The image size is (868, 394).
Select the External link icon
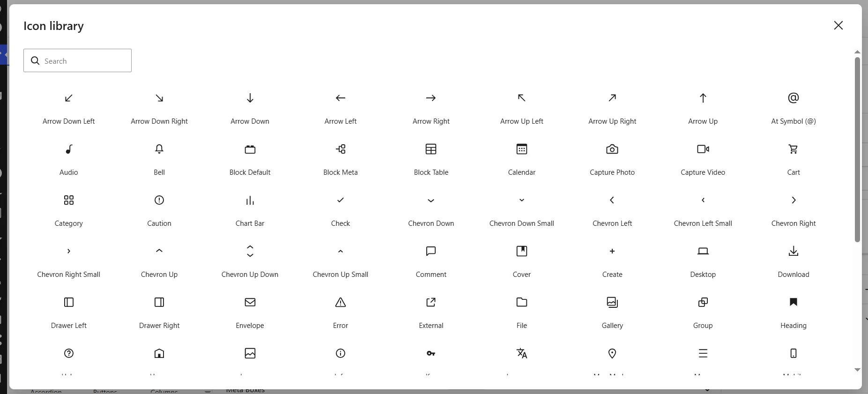(431, 302)
